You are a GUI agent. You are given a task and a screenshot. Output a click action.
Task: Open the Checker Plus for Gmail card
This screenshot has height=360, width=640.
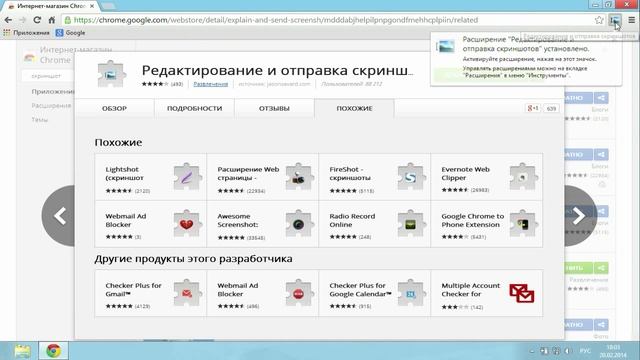151,293
